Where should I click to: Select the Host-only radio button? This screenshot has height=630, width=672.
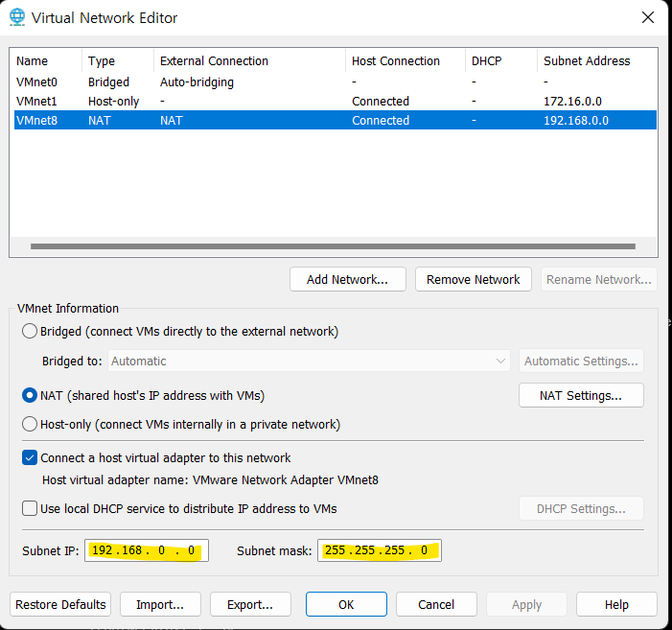pos(30,424)
